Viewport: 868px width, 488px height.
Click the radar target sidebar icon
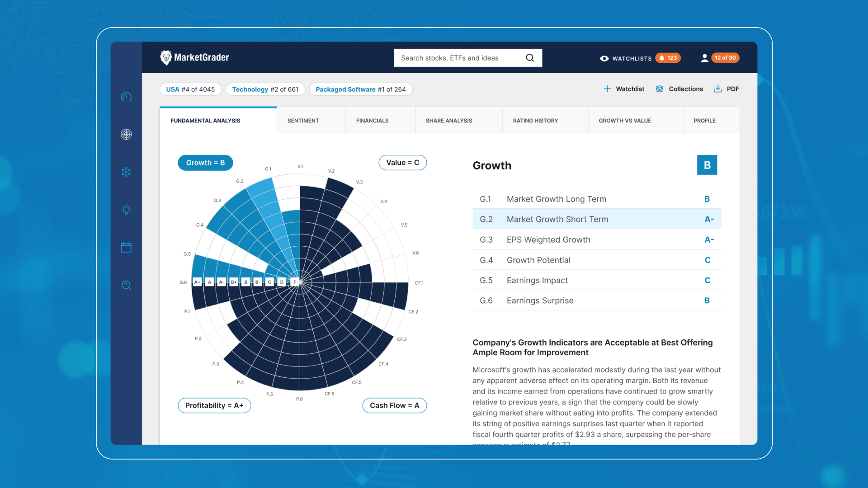[126, 134]
